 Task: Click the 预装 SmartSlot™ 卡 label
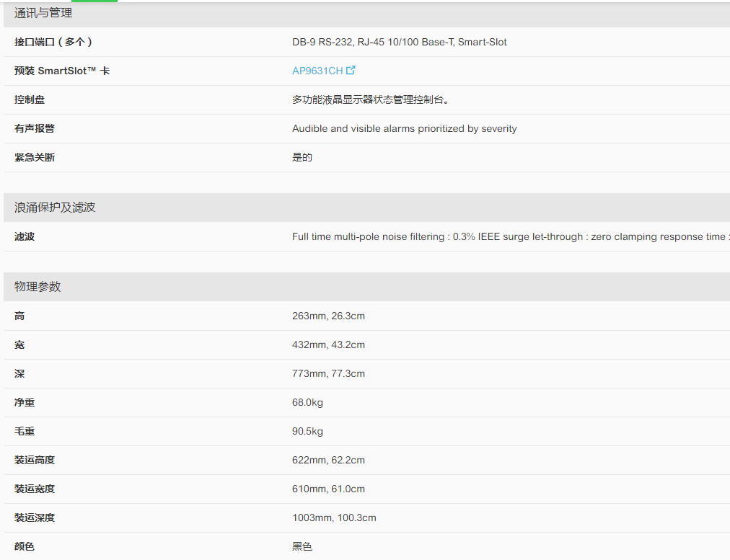(62, 71)
